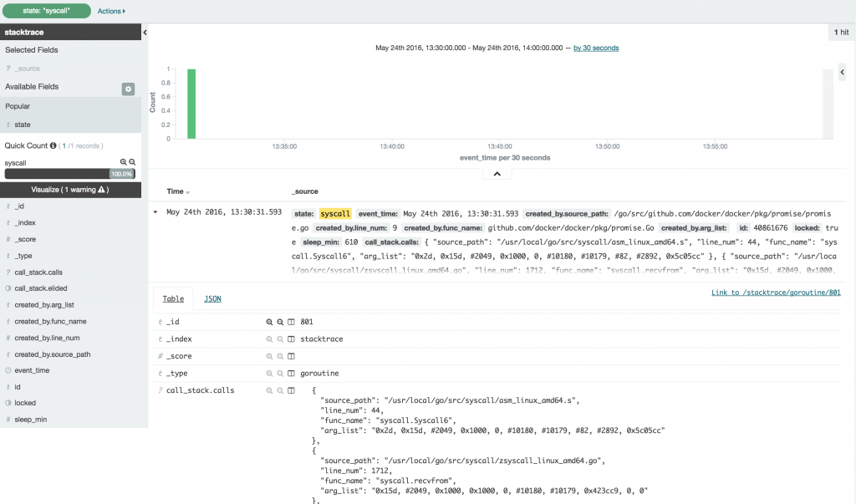856x504 pixels.
Task: Click the positive filter magnifier for syscall value
Action: pos(123,161)
